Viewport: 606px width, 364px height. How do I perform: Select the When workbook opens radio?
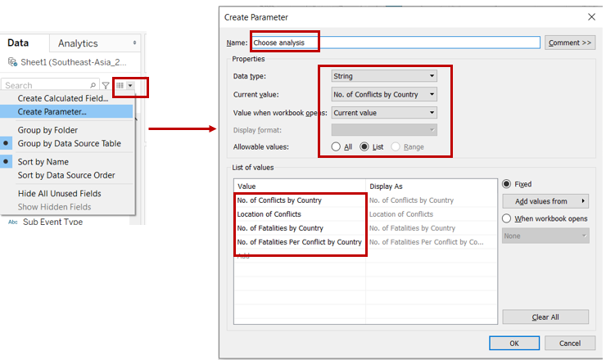point(507,218)
